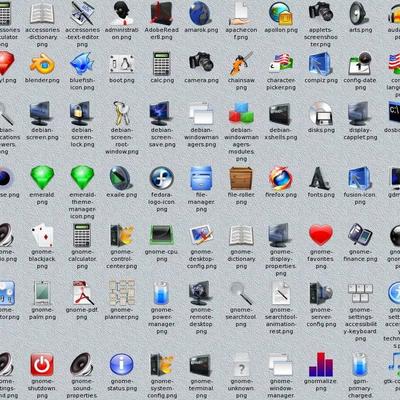Select the emerald.png green gem icon
The width and height of the screenshot is (400, 400).
(42, 178)
